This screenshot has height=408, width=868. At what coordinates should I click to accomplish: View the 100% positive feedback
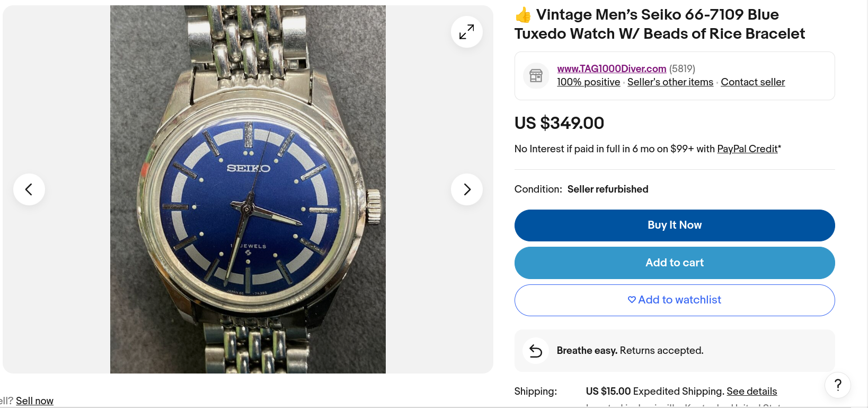[588, 82]
